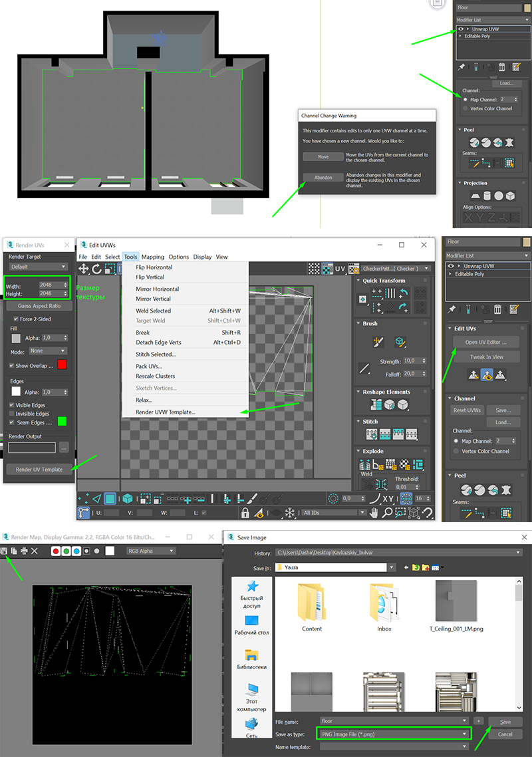Click the Paint Select brush icon
The image size is (532, 757).
pyautogui.click(x=252, y=498)
